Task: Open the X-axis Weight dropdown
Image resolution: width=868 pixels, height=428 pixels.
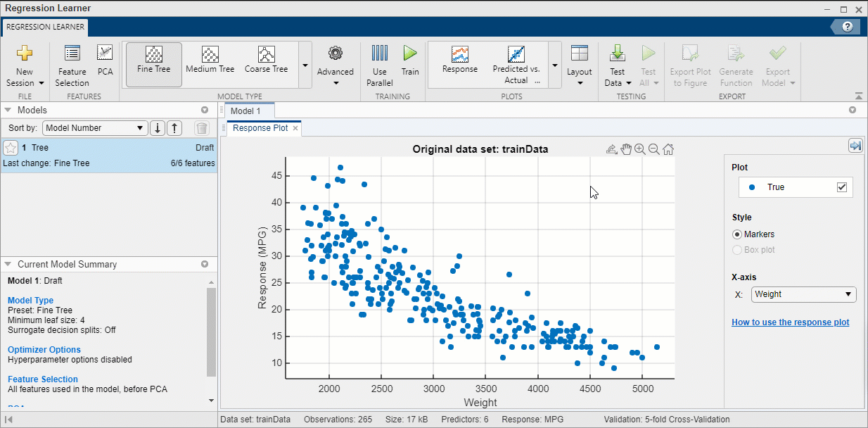Action: tap(803, 294)
